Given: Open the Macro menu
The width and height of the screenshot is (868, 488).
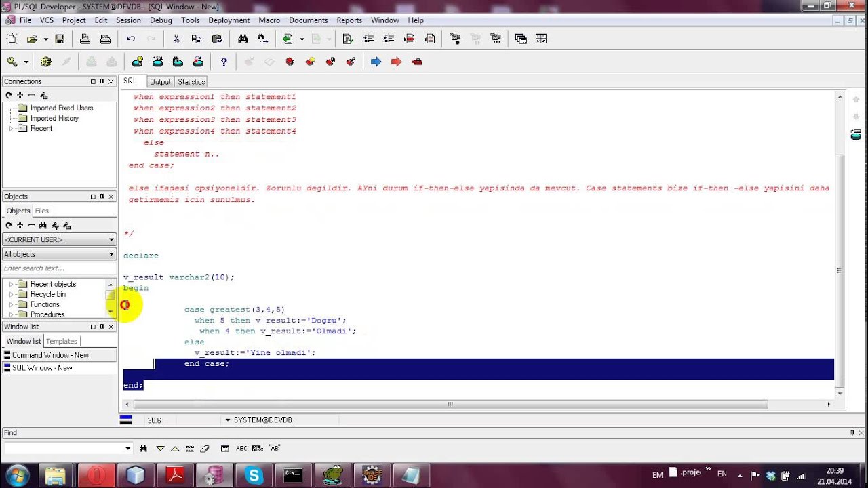Looking at the screenshot, I should coord(269,20).
